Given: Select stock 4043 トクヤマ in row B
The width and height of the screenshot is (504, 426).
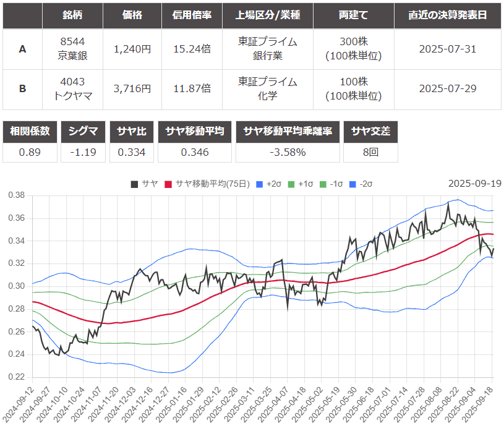Looking at the screenshot, I should coord(72,88).
